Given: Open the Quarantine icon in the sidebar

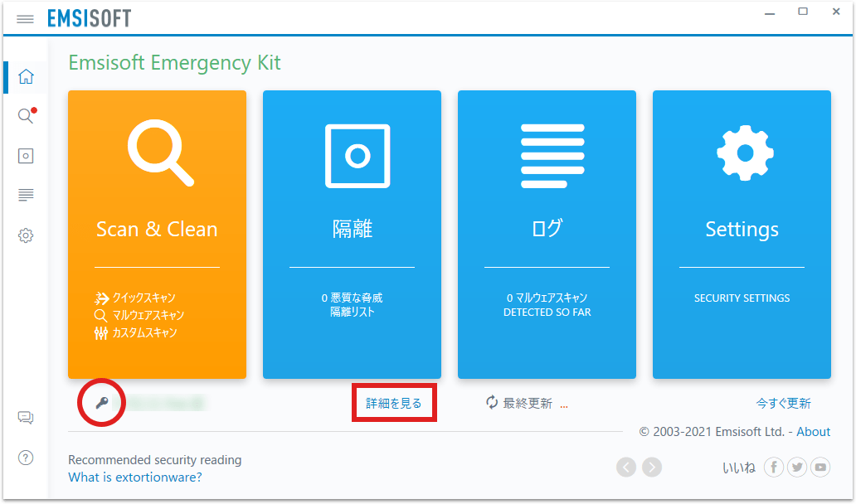Looking at the screenshot, I should click(26, 156).
